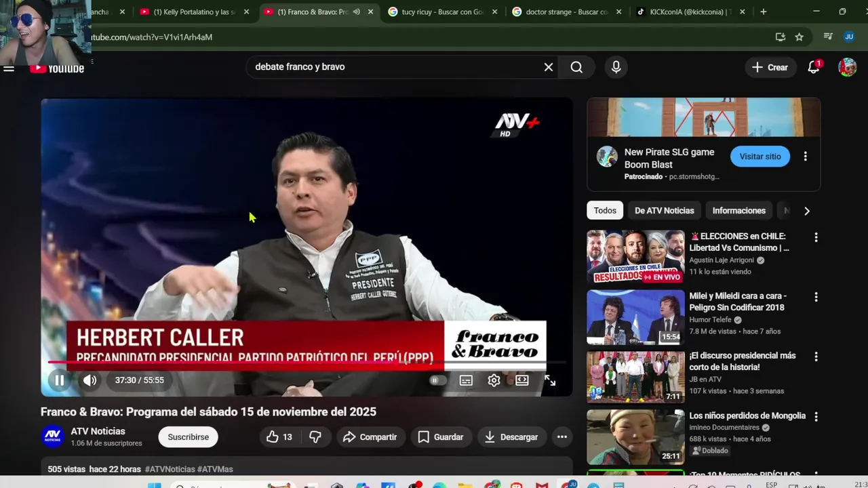Open a new browser tab
The width and height of the screenshot is (868, 488).
point(764,12)
